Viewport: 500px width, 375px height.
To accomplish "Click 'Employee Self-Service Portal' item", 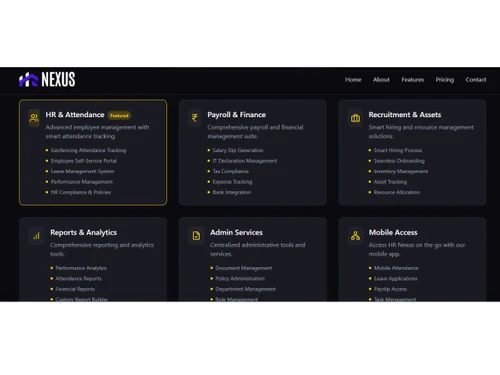I will 84,161.
